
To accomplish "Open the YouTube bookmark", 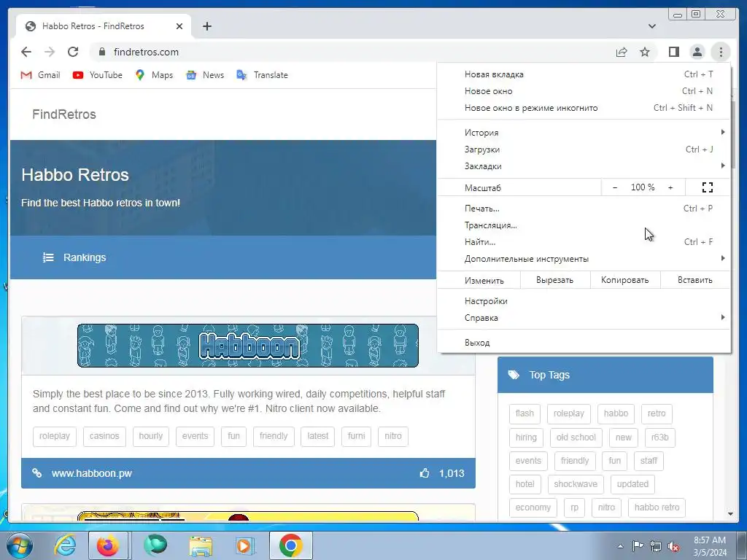I will pos(97,75).
